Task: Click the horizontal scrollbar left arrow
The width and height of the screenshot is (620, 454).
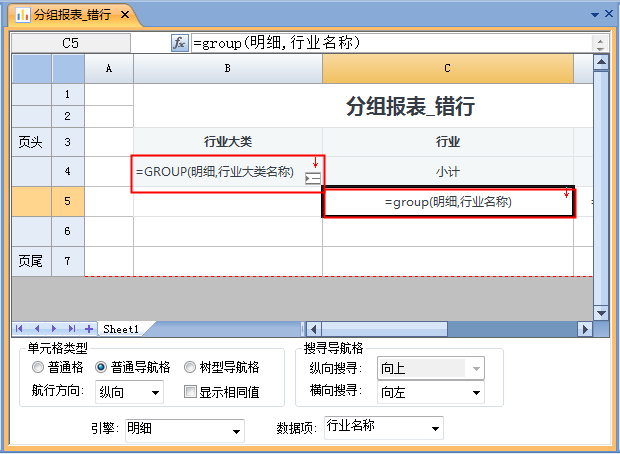Action: tap(314, 329)
